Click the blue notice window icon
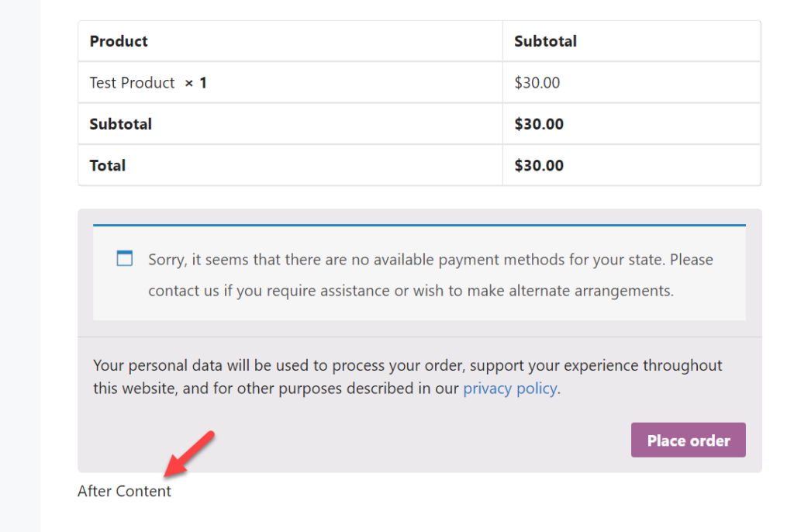The image size is (794, 532). pyautogui.click(x=125, y=258)
